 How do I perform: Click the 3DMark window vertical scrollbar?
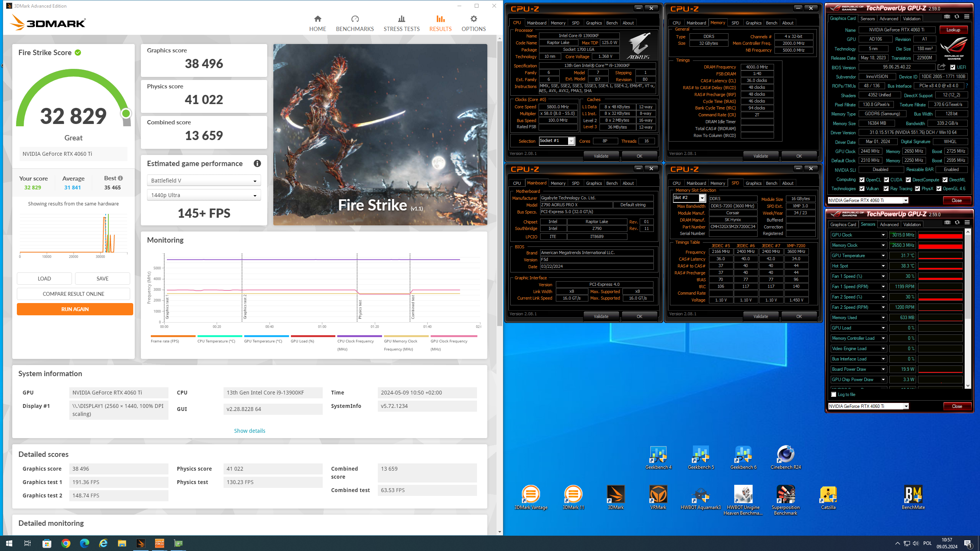[x=500, y=184]
